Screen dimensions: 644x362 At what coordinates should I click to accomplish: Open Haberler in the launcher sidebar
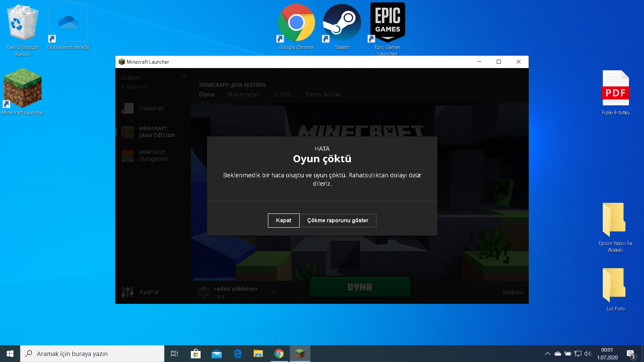[153, 108]
